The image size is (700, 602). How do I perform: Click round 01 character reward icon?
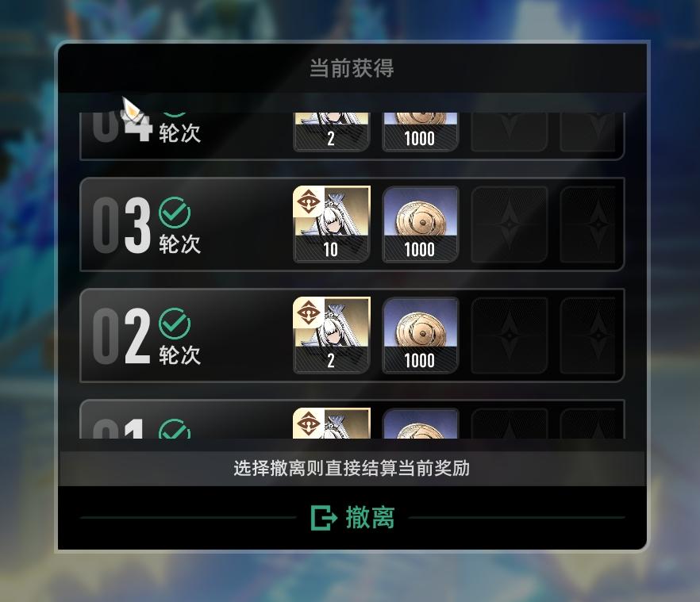coord(331,423)
